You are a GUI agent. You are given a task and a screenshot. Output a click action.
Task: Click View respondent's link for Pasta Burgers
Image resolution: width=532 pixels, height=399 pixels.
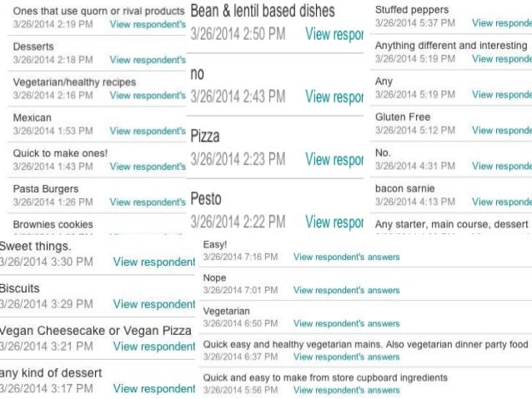pyautogui.click(x=147, y=202)
